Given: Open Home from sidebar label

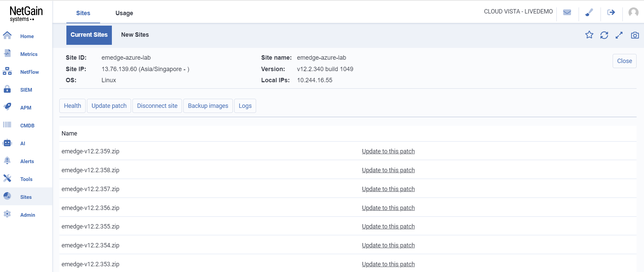Looking at the screenshot, I should pyautogui.click(x=27, y=36).
